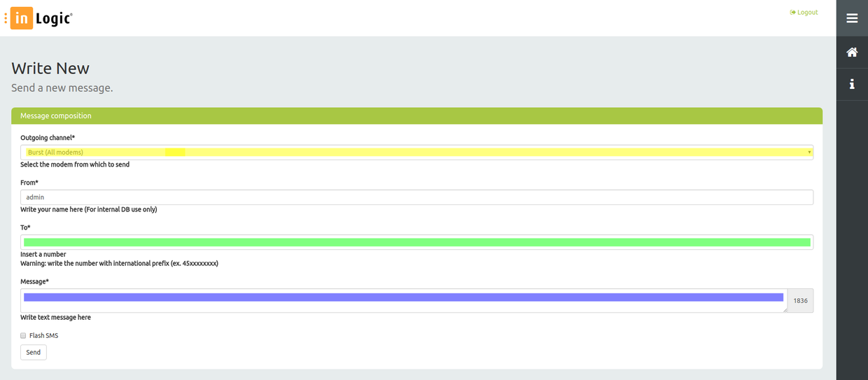Click the To field label
868x380 pixels.
25,227
